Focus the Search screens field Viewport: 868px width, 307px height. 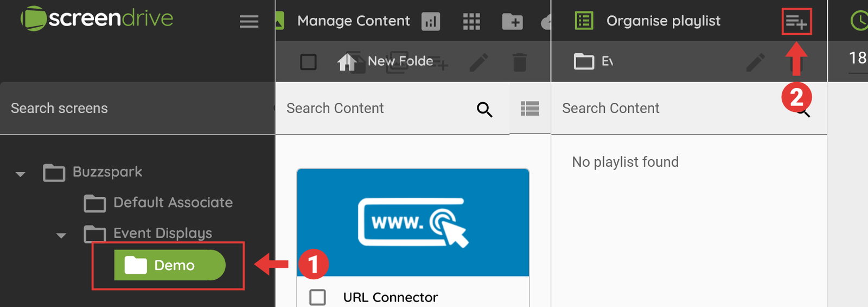[x=136, y=109]
